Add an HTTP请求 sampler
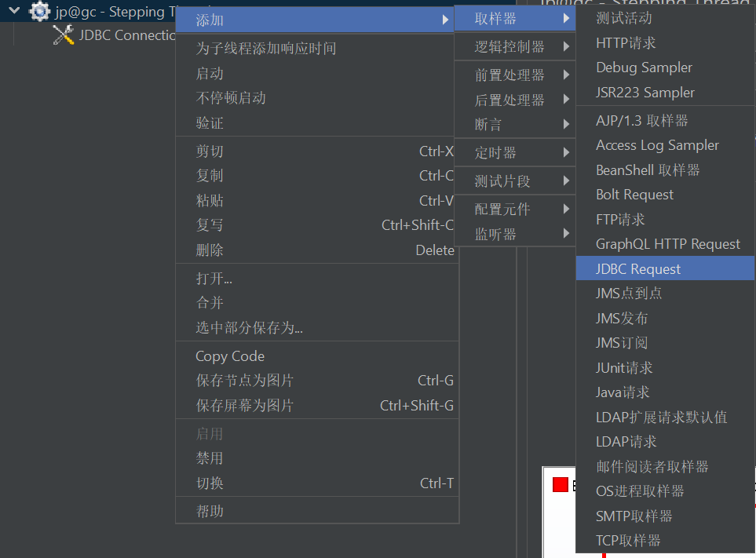 point(666,43)
